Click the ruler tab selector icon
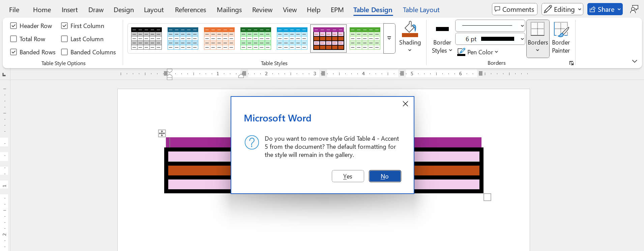The image size is (644, 251). (4, 74)
